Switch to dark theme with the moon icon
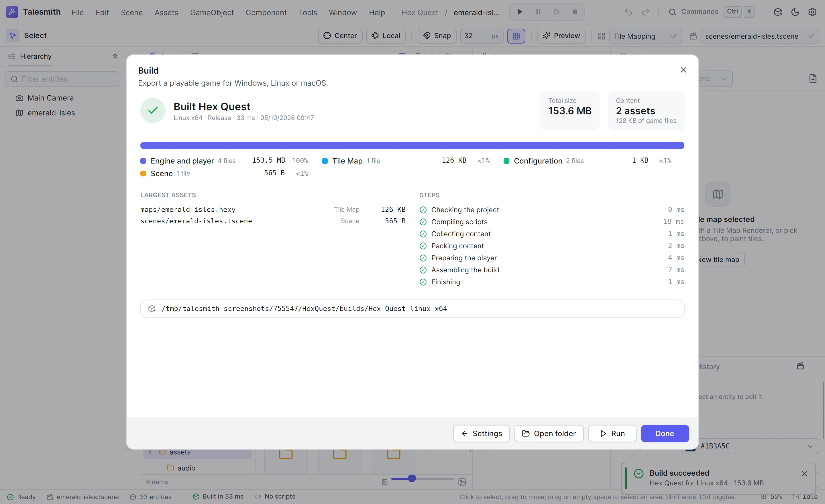Viewport: 825px width, 504px height. coord(795,12)
